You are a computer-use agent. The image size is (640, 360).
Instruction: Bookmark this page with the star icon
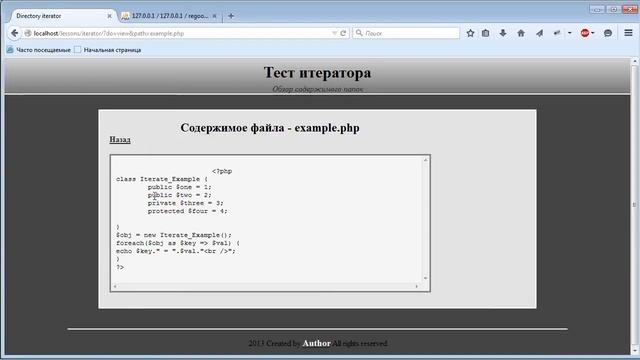(470, 33)
